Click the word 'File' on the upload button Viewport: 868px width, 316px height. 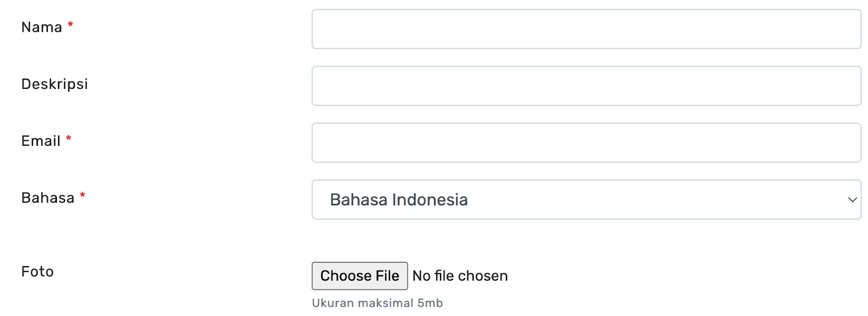387,276
